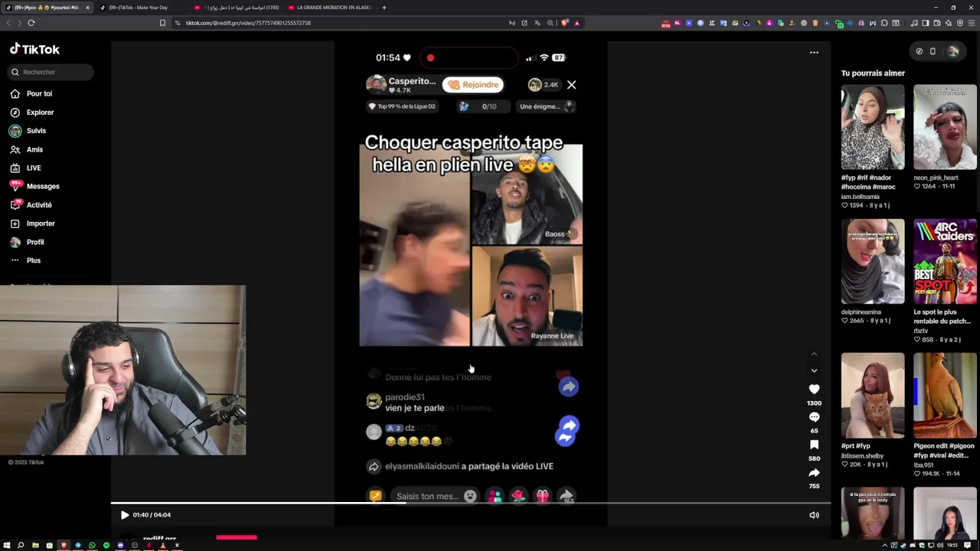Open the browser zoom magnifier icon
The width and height of the screenshot is (980, 551).
pos(550,23)
